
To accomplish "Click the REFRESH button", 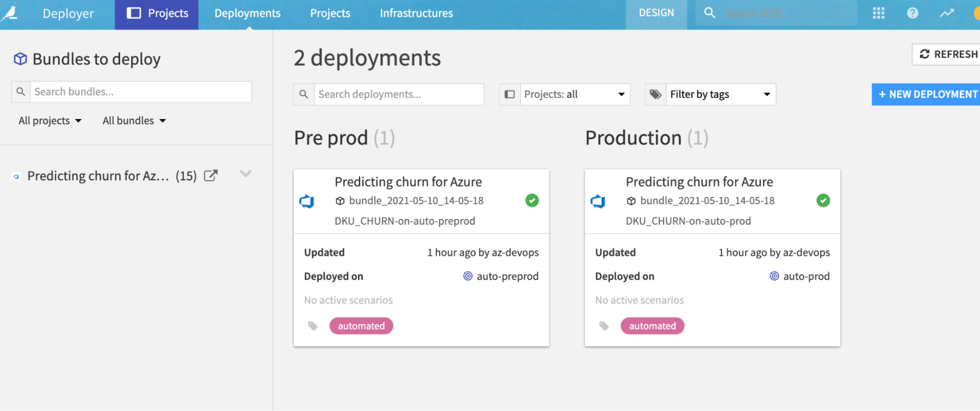I will tap(947, 54).
